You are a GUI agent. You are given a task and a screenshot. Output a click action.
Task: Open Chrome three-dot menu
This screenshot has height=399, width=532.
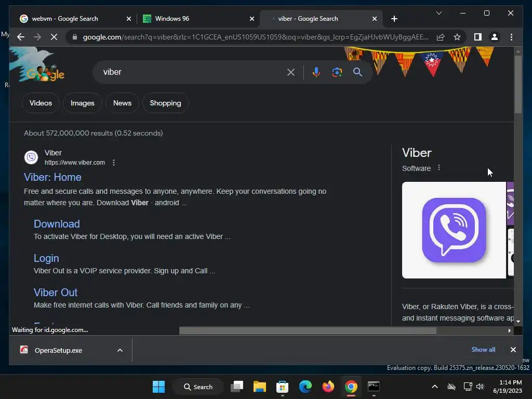[511, 37]
